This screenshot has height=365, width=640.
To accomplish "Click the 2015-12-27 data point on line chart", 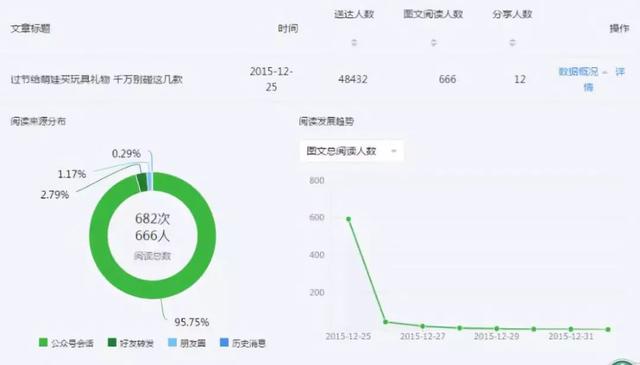I will click(423, 326).
